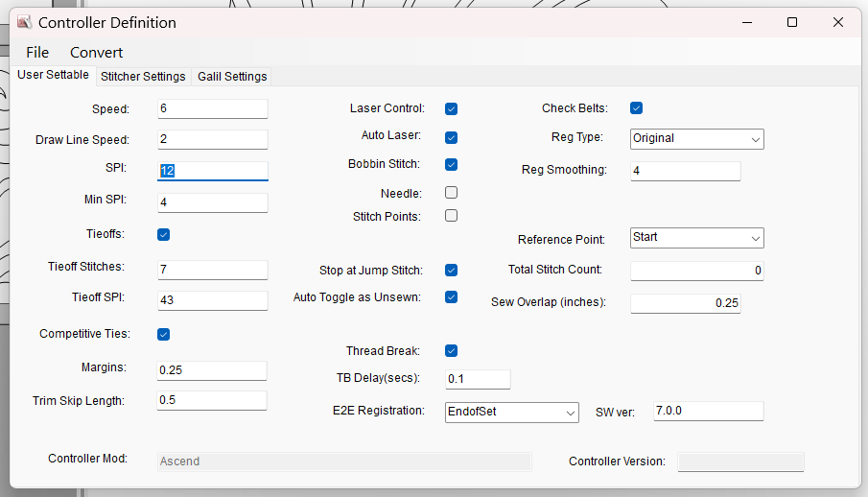
Task: Click the Margins input field
Action: (212, 370)
